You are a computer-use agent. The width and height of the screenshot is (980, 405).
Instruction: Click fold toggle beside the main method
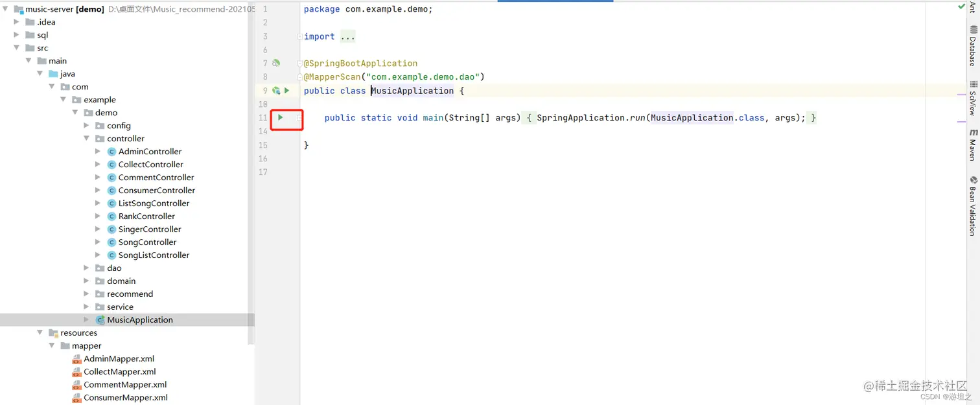click(x=299, y=117)
